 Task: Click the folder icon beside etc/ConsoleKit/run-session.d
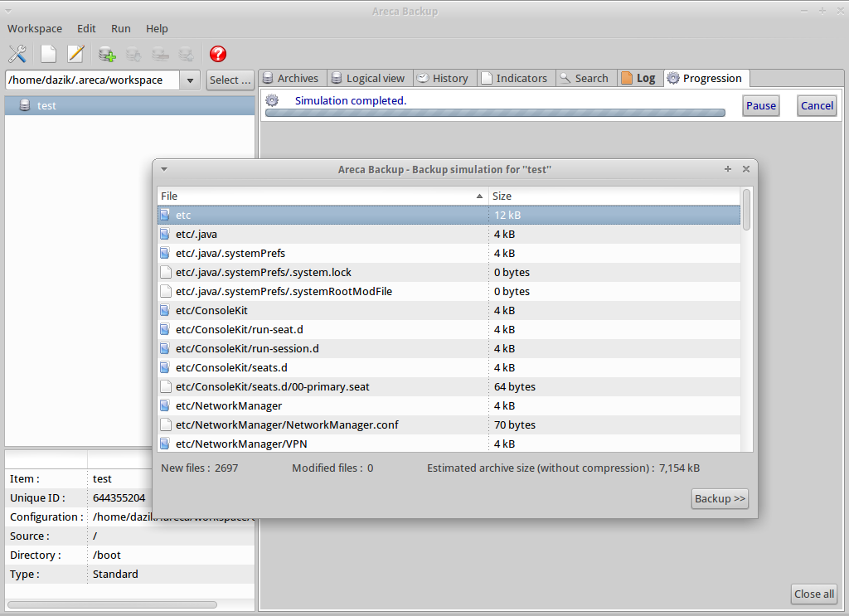165,348
